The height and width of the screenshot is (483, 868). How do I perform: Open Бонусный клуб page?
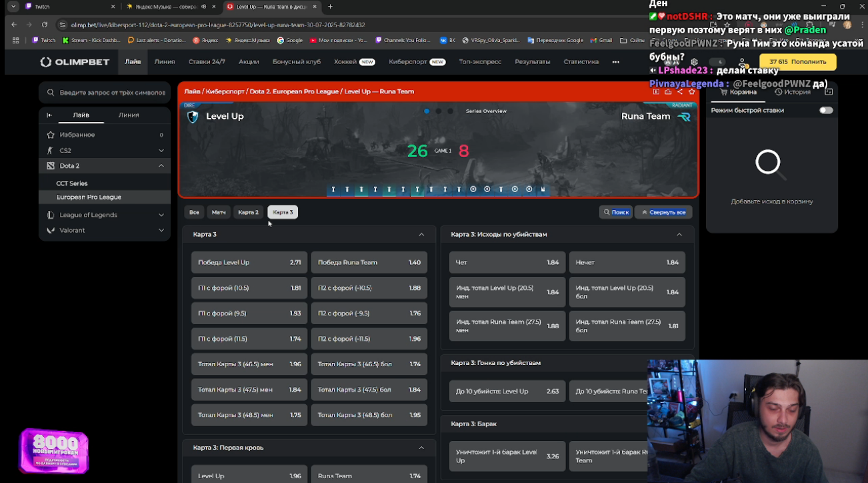296,61
